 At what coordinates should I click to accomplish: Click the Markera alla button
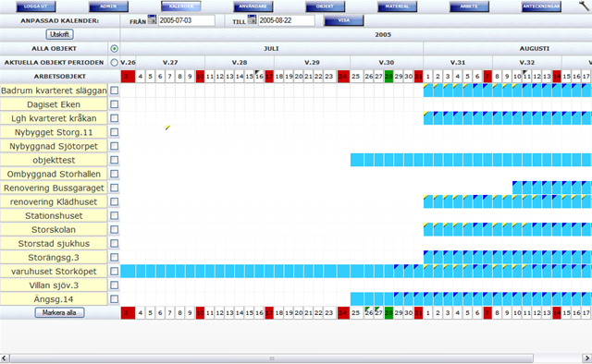(x=59, y=312)
